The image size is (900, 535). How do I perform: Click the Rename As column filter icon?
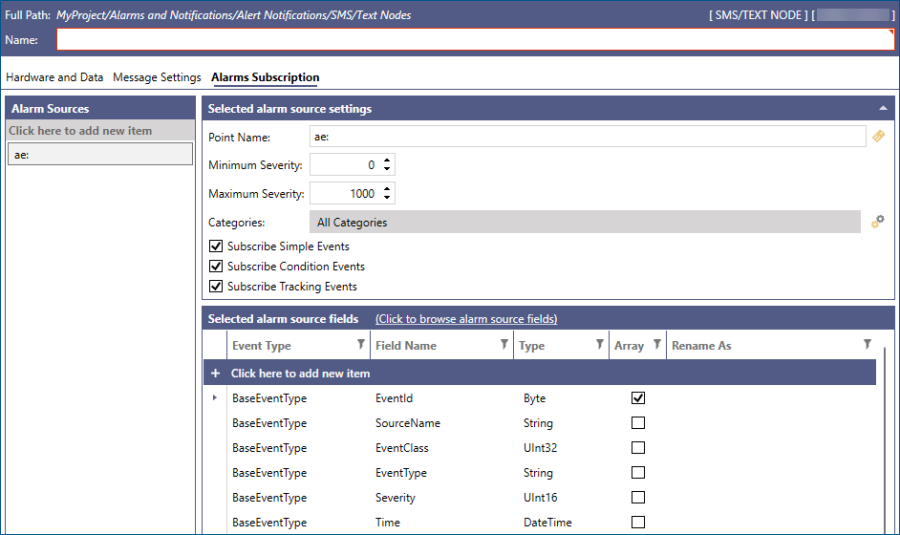tap(867, 345)
